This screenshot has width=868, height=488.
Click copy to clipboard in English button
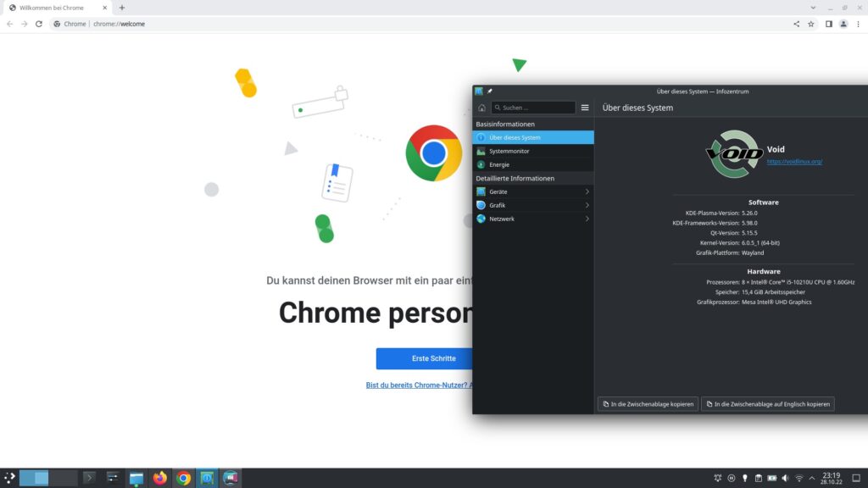(x=768, y=404)
